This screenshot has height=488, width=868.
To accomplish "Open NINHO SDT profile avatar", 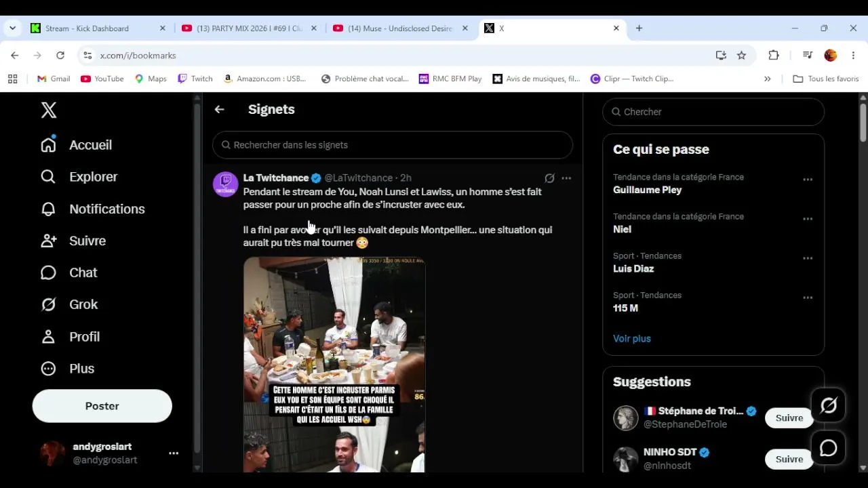I will (x=626, y=459).
